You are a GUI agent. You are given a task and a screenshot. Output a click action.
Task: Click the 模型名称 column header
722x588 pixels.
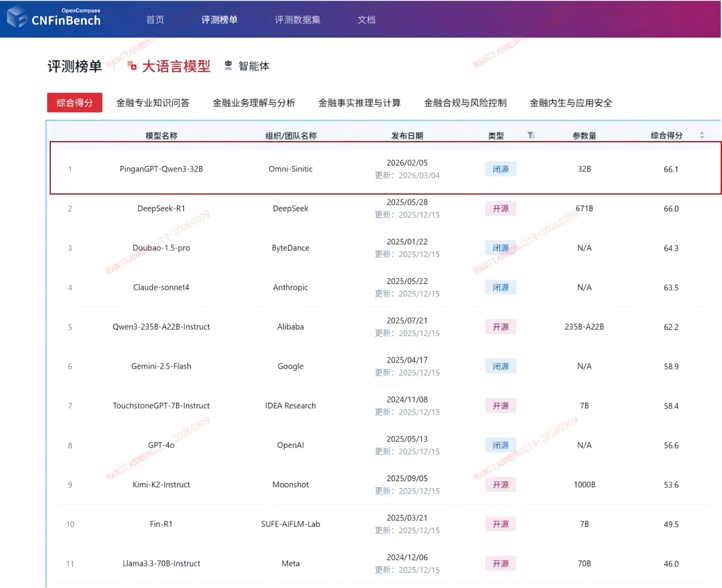[161, 136]
